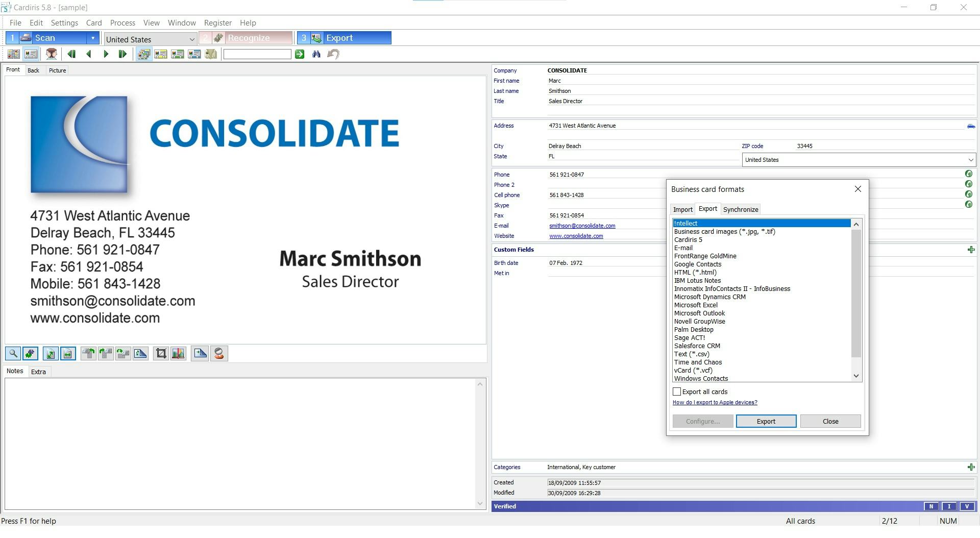The height and width of the screenshot is (538, 980).
Task: Rotate card image 180 degrees
Action: [x=123, y=354]
